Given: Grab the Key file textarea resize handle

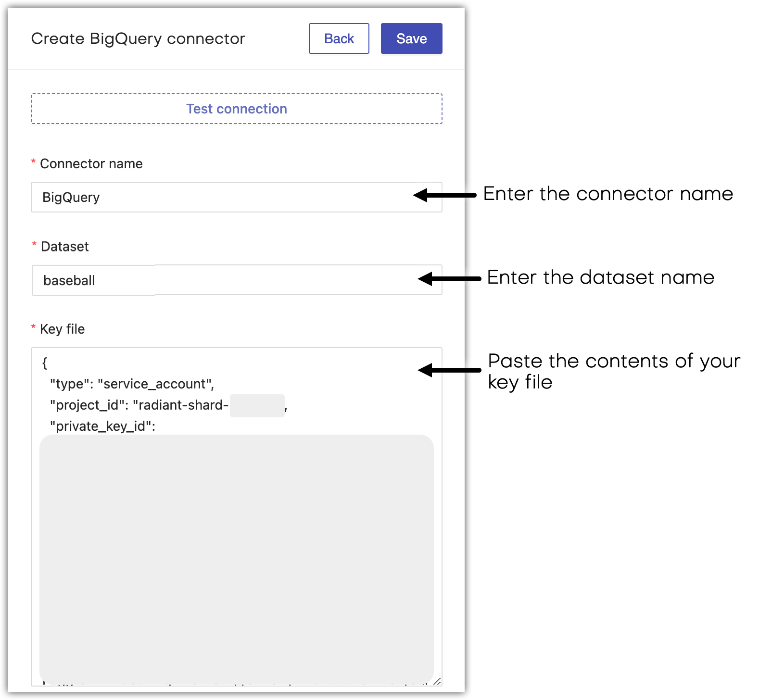Looking at the screenshot, I should tap(437, 681).
